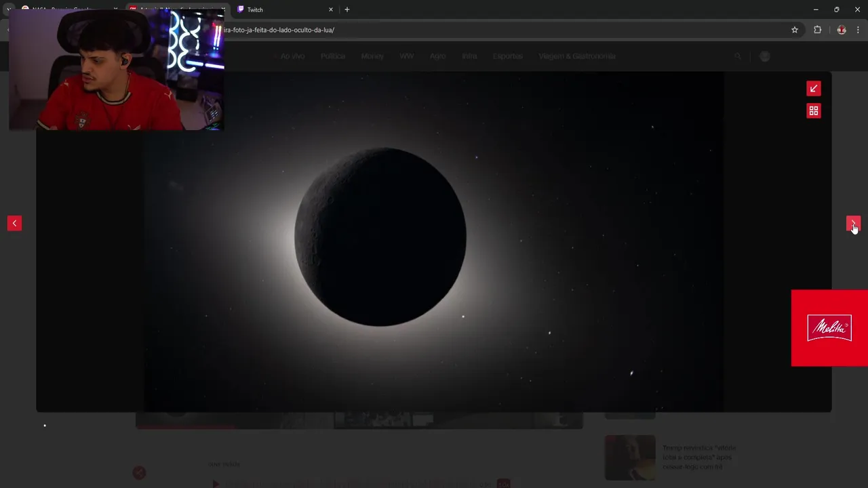Go to the next gallery image arrow
The height and width of the screenshot is (488, 868).
pos(853,223)
